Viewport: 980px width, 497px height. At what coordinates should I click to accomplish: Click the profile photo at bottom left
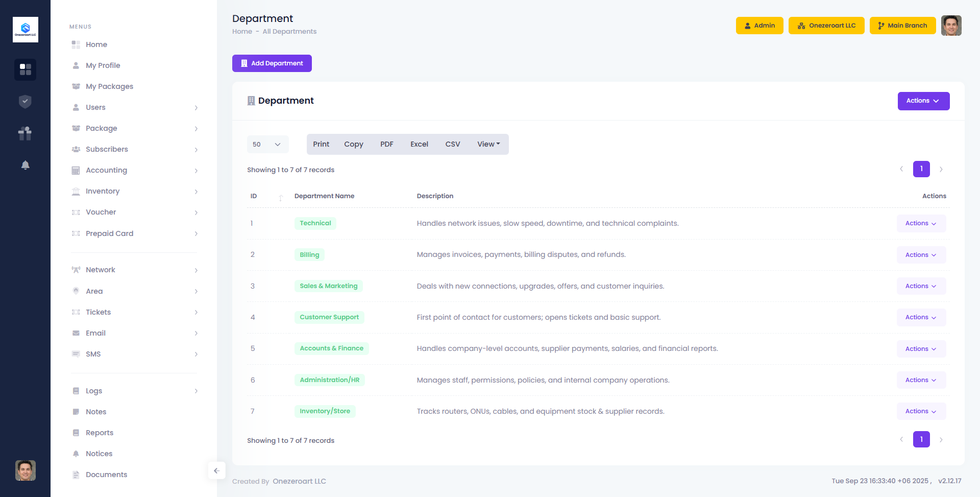[x=25, y=470]
